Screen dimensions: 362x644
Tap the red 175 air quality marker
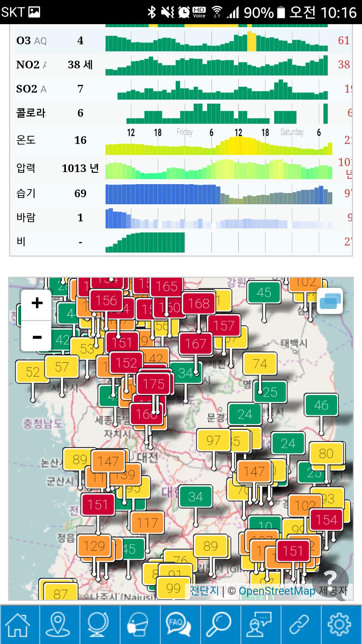click(154, 384)
